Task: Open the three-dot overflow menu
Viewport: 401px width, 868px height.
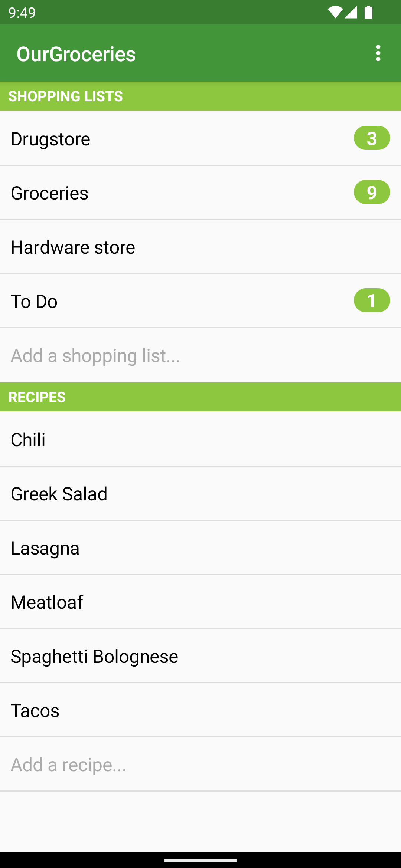Action: 378,53
